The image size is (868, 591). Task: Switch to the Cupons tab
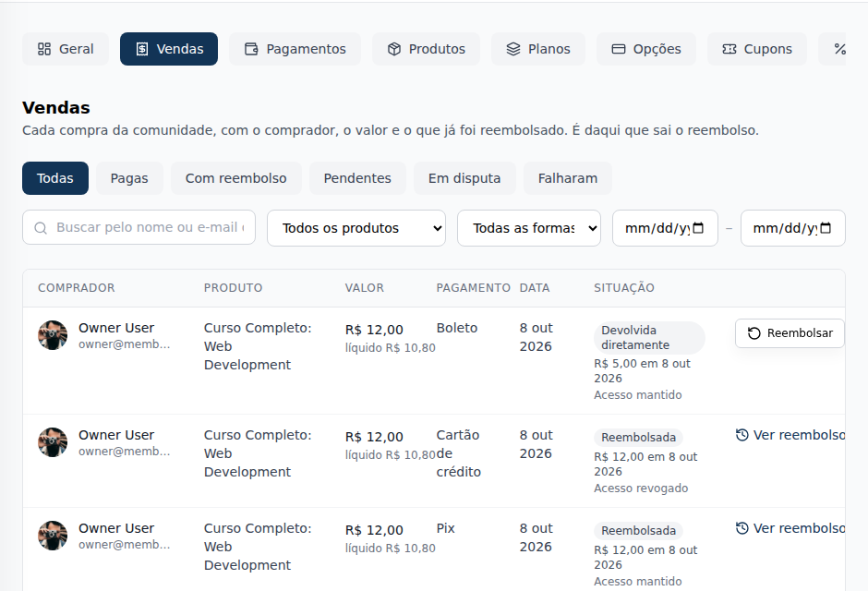757,49
